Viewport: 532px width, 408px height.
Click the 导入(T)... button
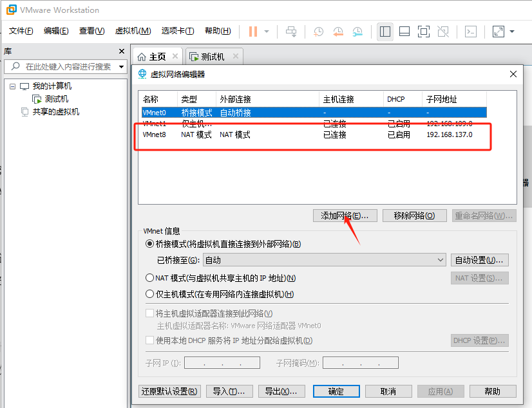(229, 391)
